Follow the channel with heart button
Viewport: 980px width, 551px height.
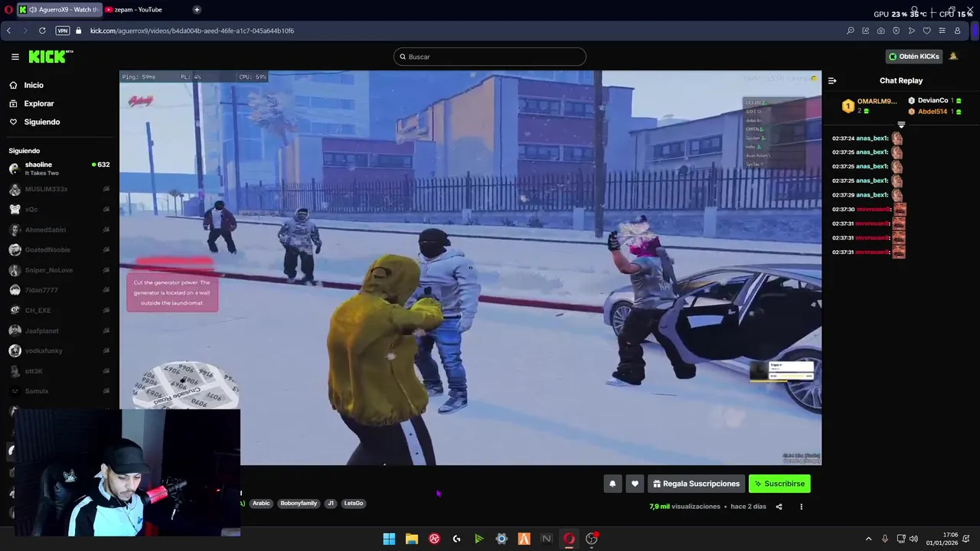point(635,484)
